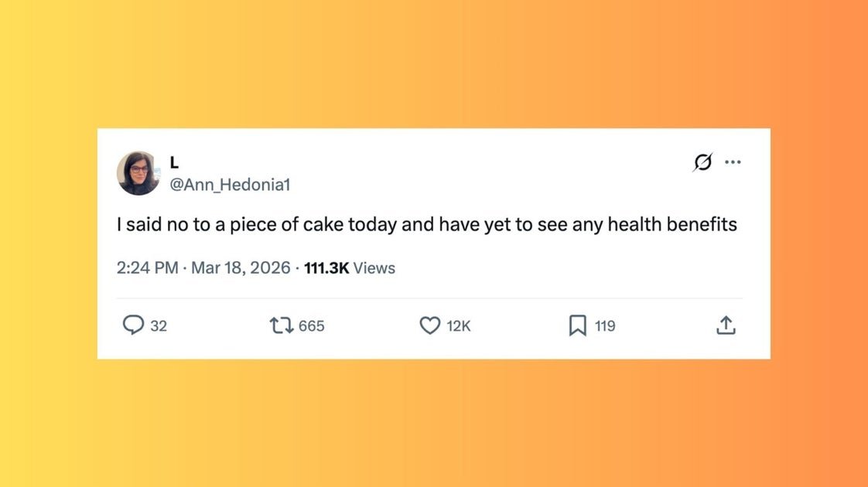Click the 2:24 PM timestamp
The image size is (868, 487).
coord(148,268)
